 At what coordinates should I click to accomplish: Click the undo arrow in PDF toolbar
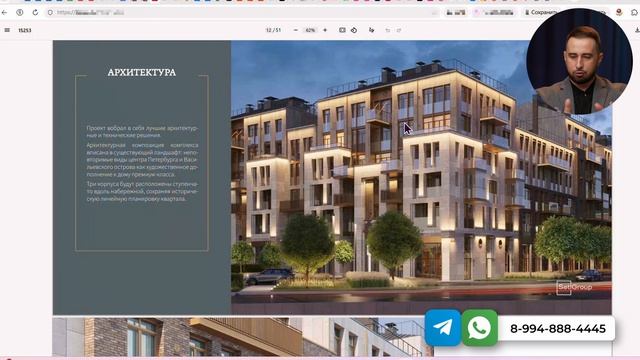388,30
